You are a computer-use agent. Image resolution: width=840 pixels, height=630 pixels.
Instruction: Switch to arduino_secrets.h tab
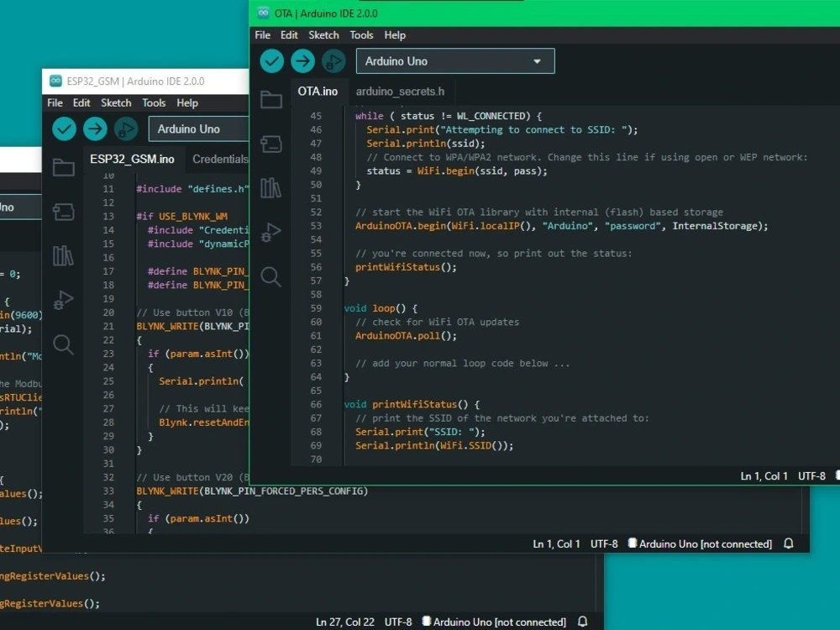[400, 92]
